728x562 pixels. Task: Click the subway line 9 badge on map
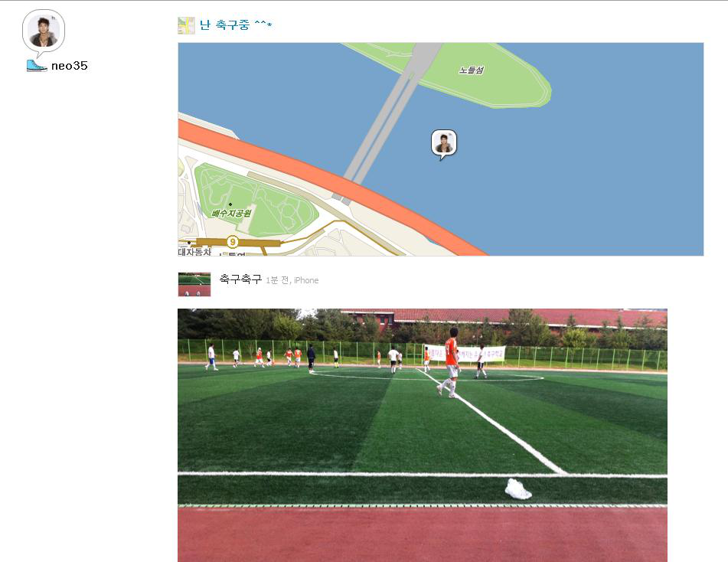point(233,241)
